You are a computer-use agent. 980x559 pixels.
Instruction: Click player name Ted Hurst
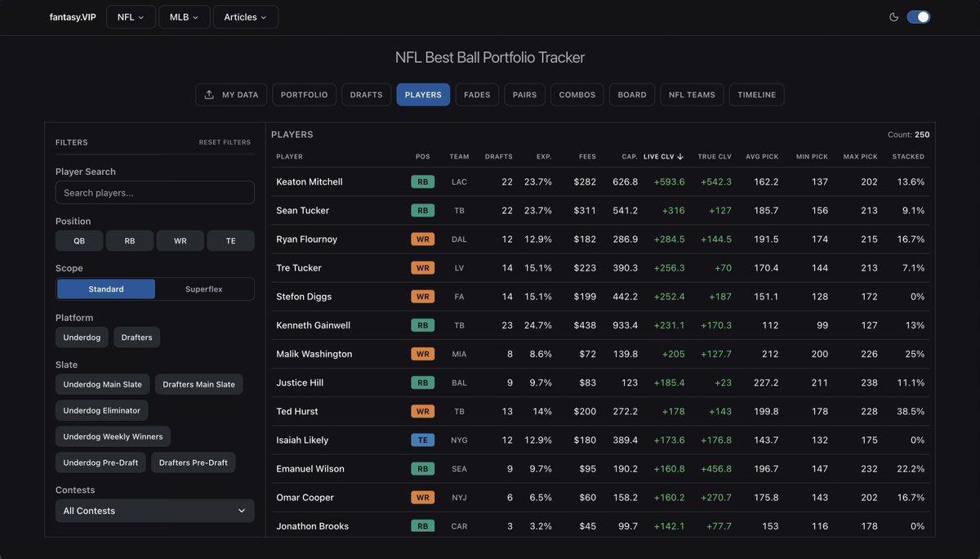(x=297, y=411)
